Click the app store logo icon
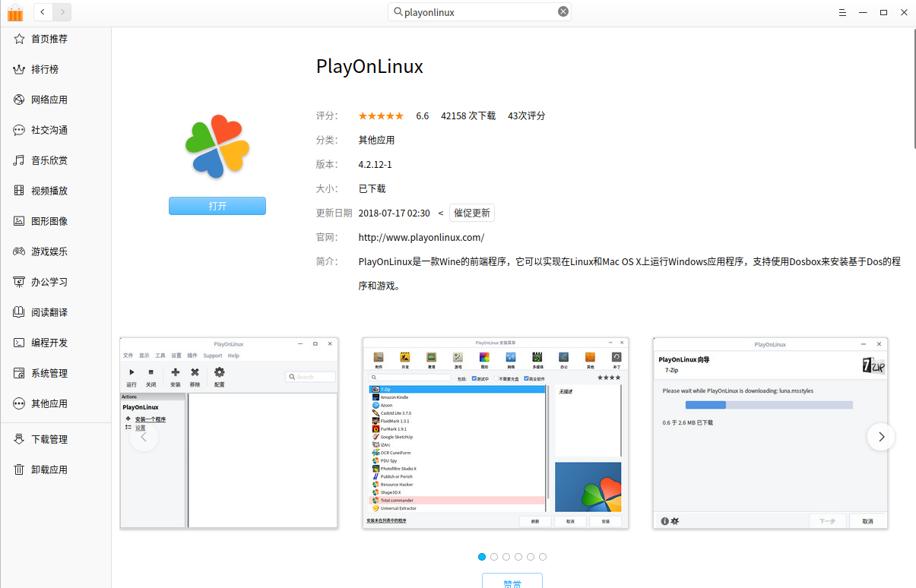This screenshot has width=916, height=588. [14, 12]
